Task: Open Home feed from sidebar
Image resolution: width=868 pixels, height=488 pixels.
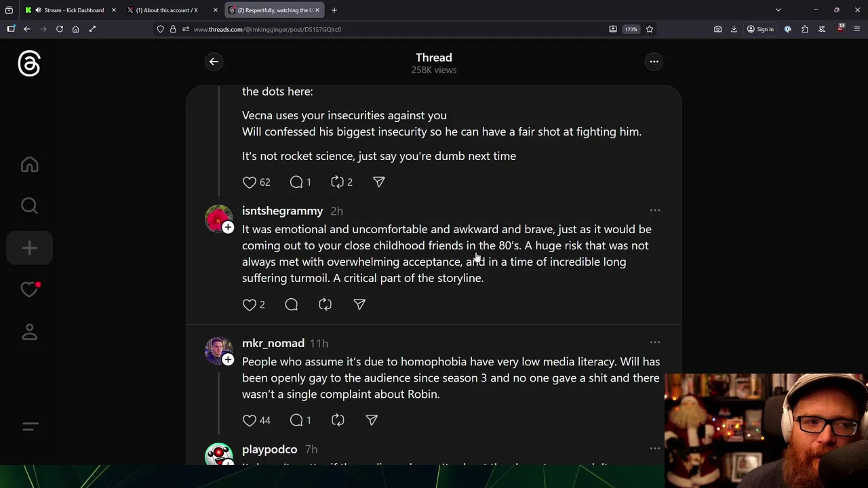Action: coord(29,165)
